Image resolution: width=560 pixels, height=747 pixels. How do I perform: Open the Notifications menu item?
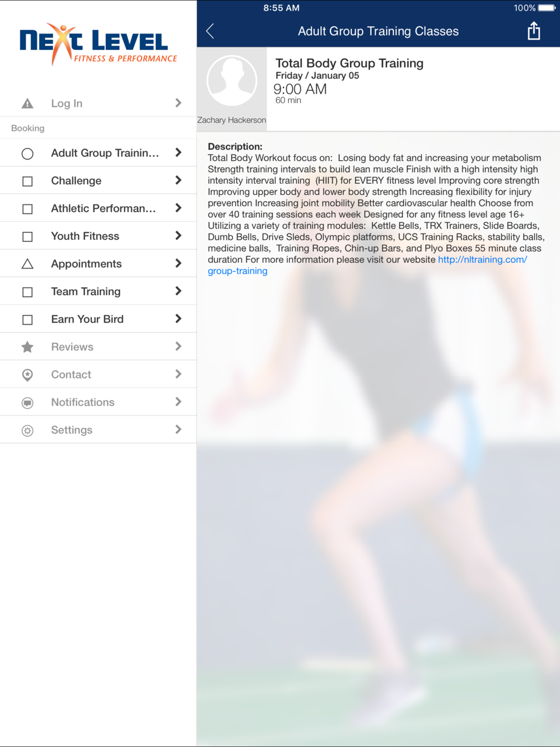(x=98, y=402)
